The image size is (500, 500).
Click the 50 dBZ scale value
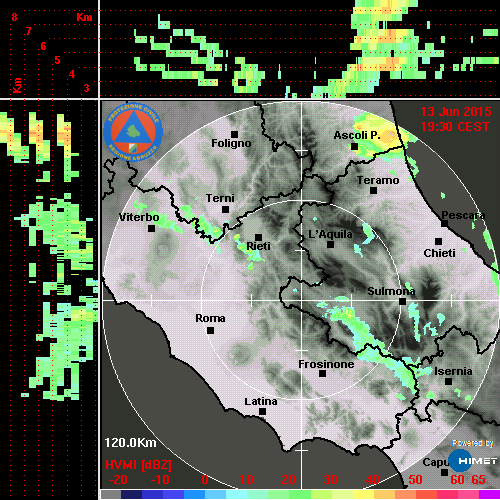(415, 480)
